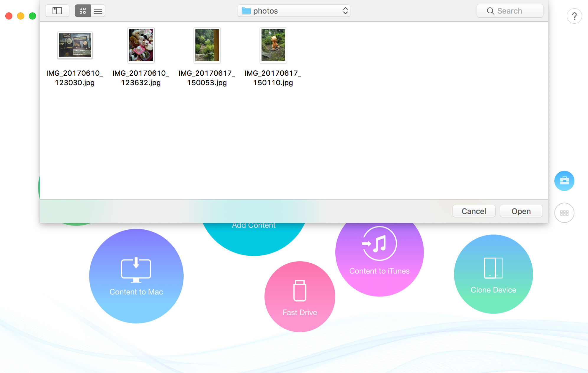
Task: Switch to list view
Action: pos(98,11)
